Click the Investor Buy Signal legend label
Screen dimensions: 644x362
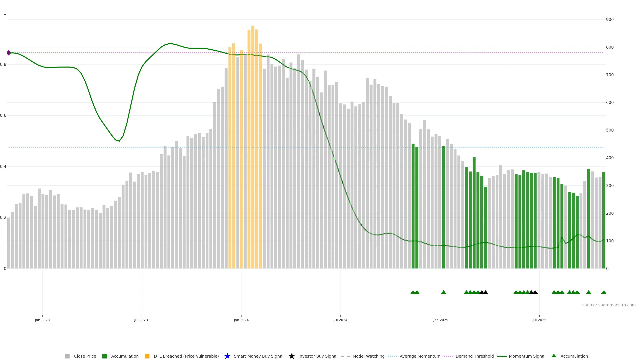click(318, 356)
